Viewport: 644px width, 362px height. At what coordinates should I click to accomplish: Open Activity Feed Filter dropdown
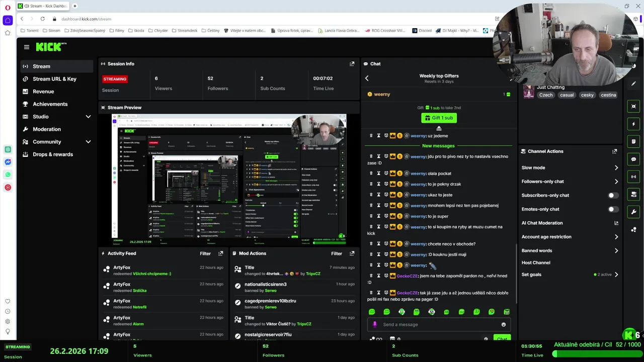(x=205, y=253)
